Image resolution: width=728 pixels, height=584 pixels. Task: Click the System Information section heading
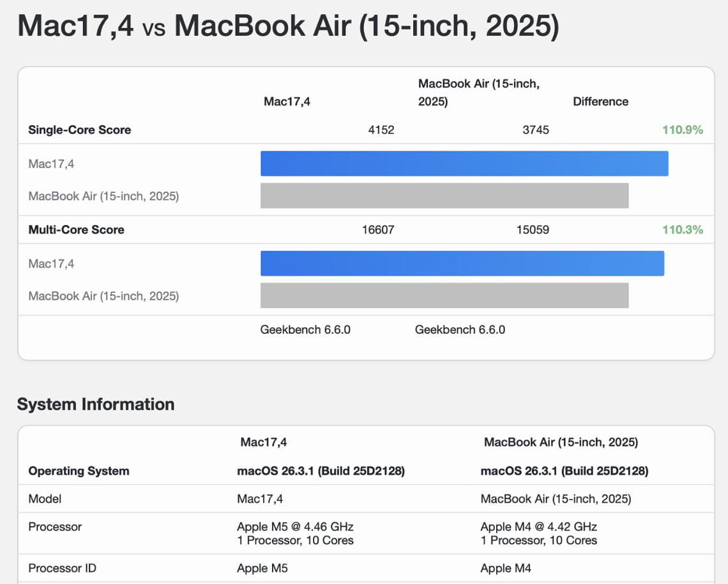point(96,404)
